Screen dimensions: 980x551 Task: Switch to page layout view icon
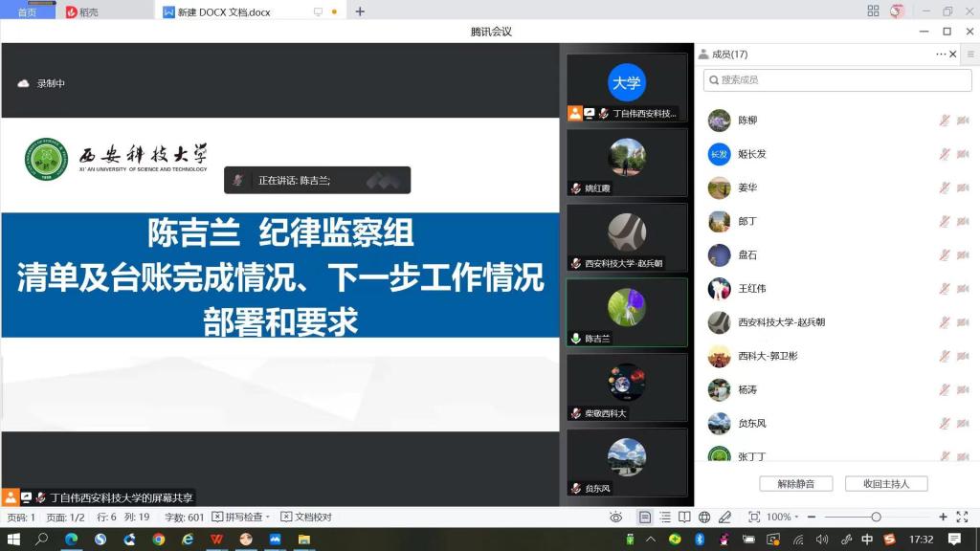[645, 518]
